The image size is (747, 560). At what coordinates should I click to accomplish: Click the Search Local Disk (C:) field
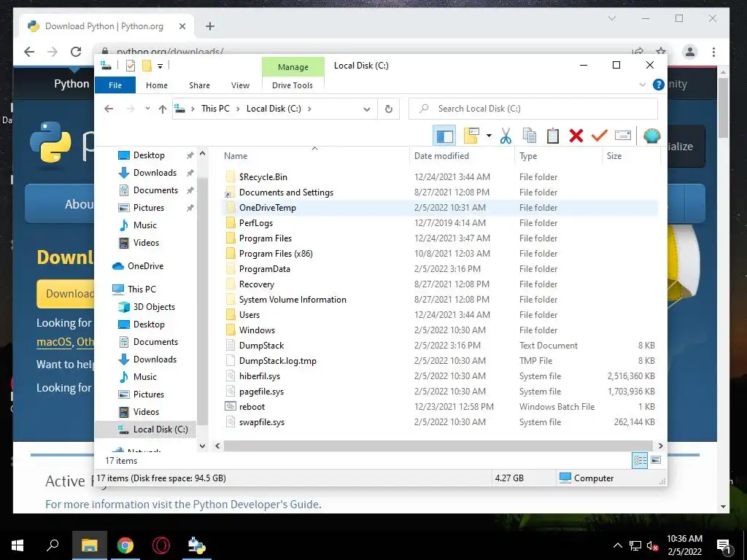pyautogui.click(x=533, y=109)
